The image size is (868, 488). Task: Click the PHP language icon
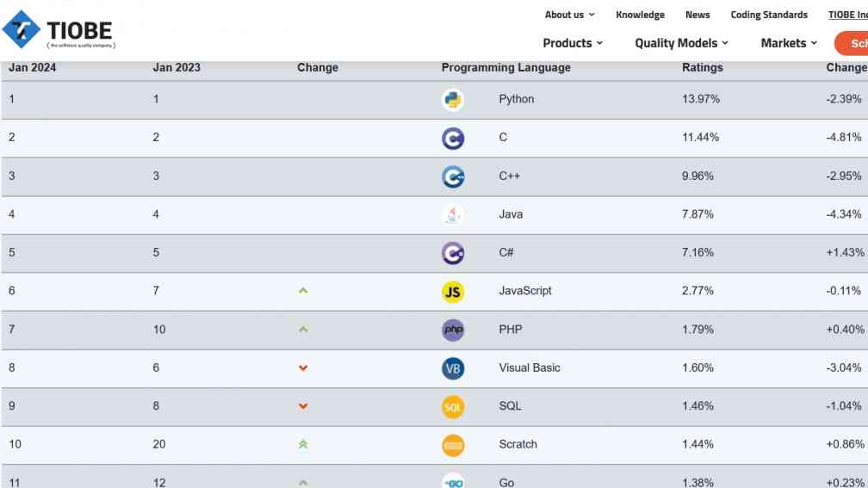pyautogui.click(x=453, y=330)
